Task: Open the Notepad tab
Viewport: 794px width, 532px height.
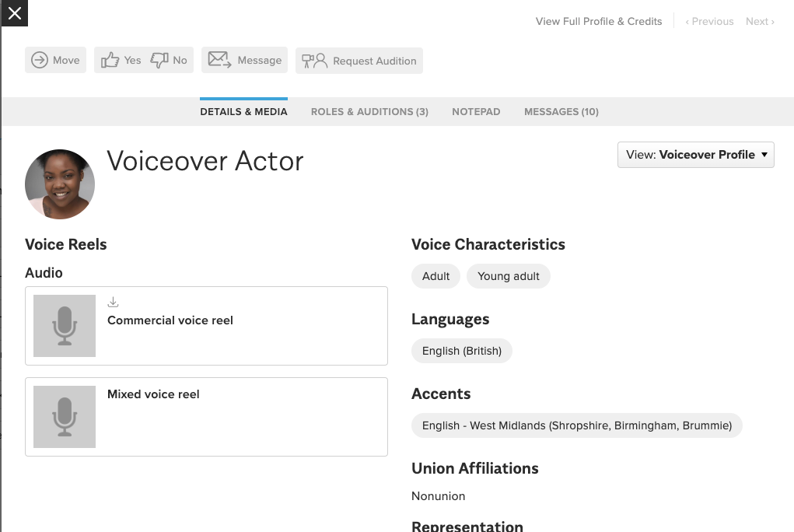Action: pos(476,112)
